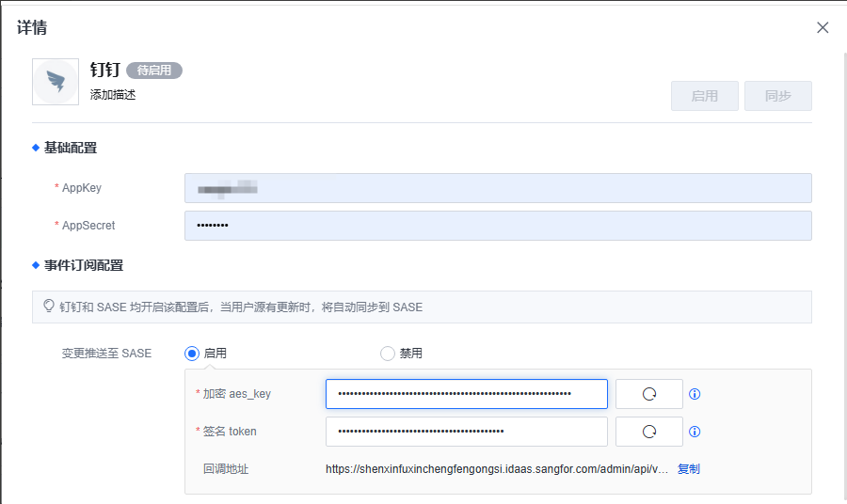
Task: Focus the AppKey input field
Action: point(498,188)
